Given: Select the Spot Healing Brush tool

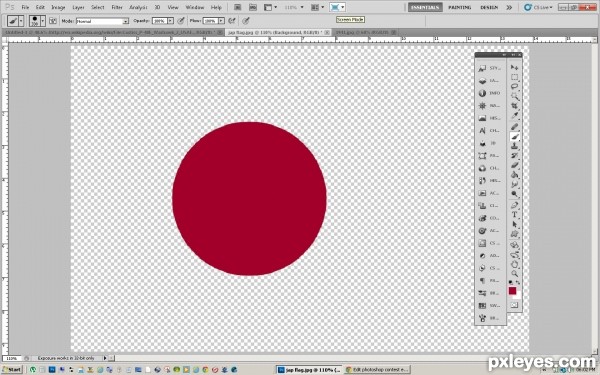Looking at the screenshot, I should click(514, 127).
